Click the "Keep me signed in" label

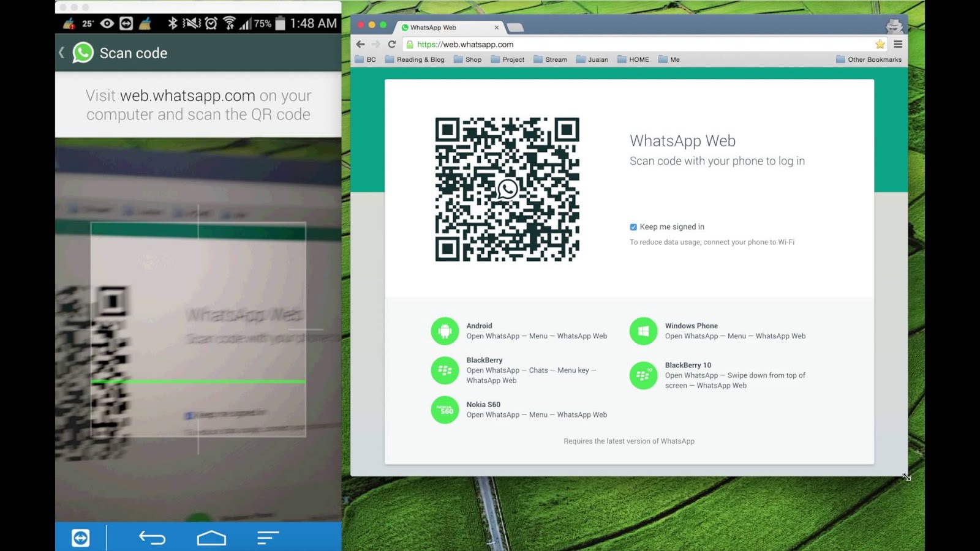(672, 227)
